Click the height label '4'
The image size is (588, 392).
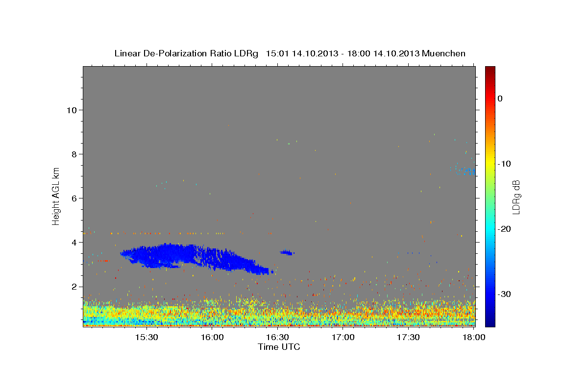[73, 242]
